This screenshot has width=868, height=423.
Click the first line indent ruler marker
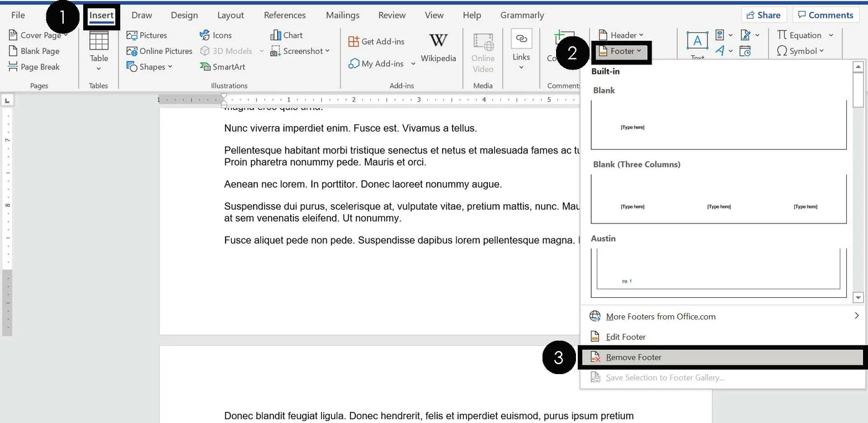pos(224,96)
